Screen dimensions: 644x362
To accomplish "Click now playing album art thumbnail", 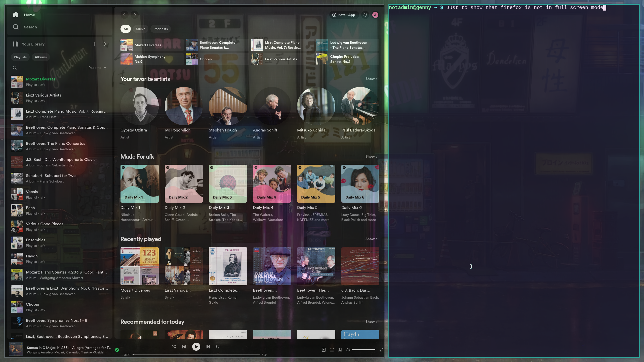I will (16, 349).
